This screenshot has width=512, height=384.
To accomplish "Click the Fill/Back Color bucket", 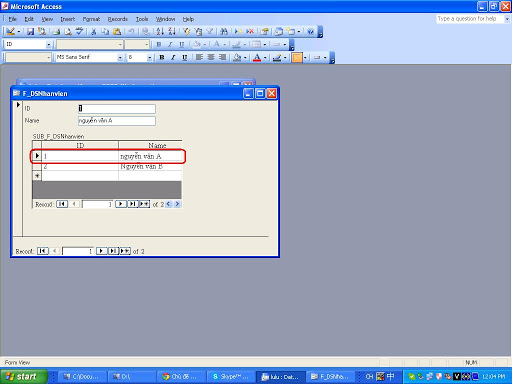I will (x=237, y=57).
